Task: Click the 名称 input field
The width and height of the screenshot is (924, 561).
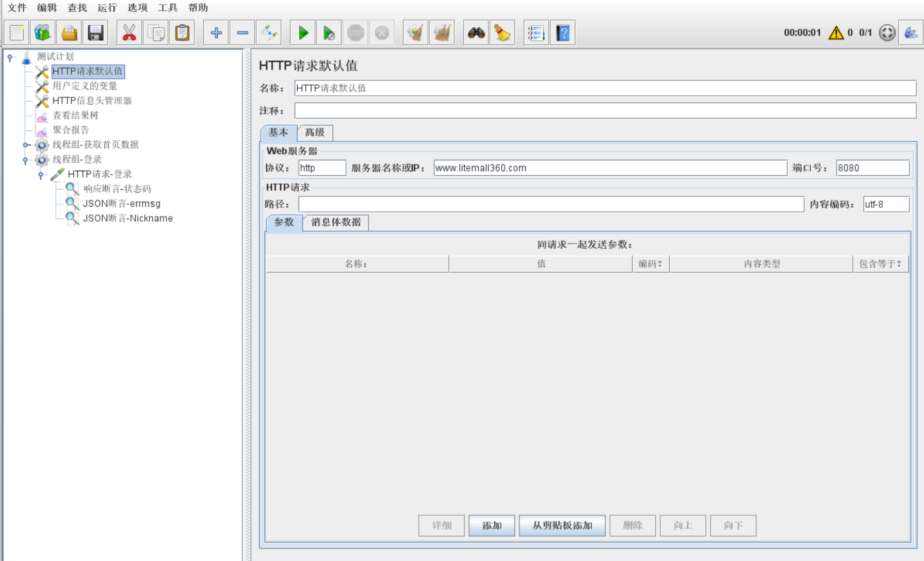Action: 605,88
